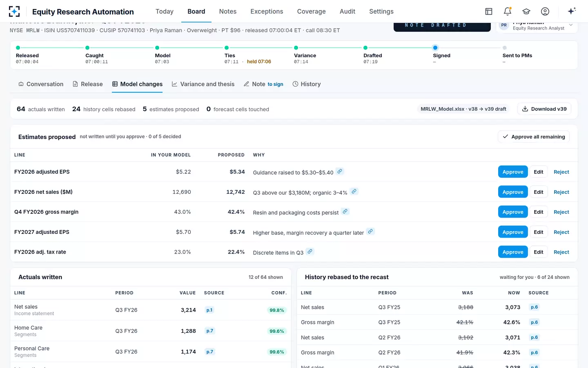Screen dimensions: 588x368
Task: Open p.1 source badge for Net sales actual
Action: coord(209,310)
